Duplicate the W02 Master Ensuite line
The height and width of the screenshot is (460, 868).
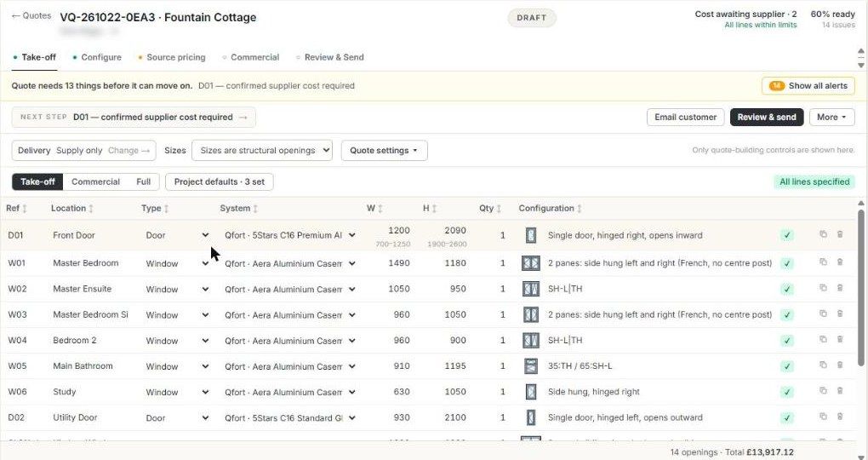[x=823, y=288]
